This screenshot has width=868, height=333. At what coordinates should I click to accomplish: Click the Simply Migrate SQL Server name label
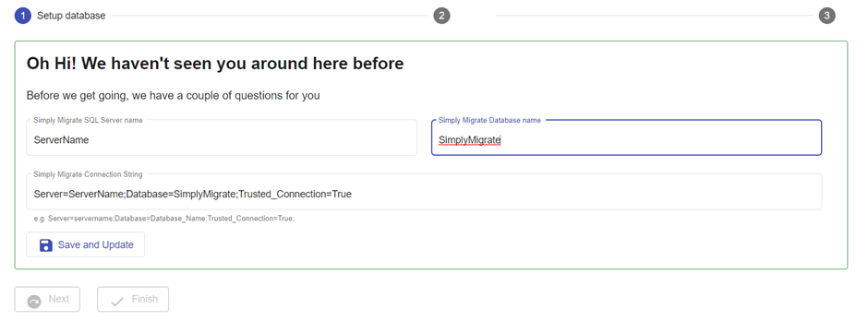click(x=88, y=120)
